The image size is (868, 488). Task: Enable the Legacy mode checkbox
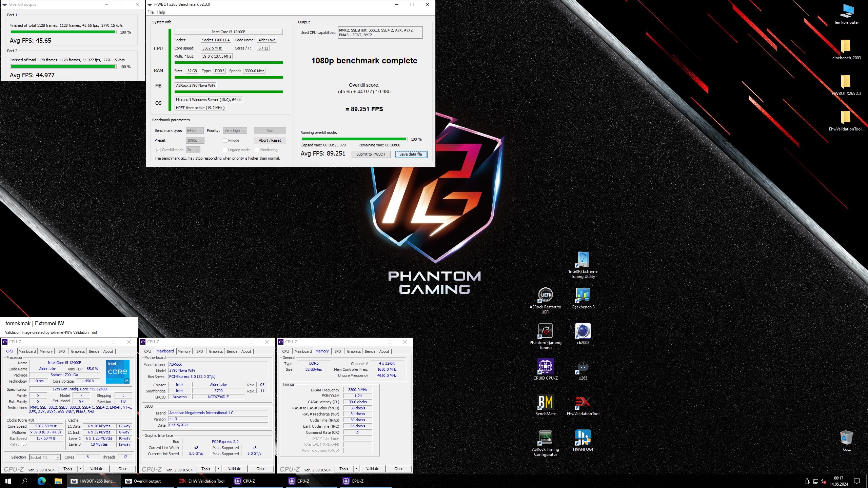coord(225,150)
